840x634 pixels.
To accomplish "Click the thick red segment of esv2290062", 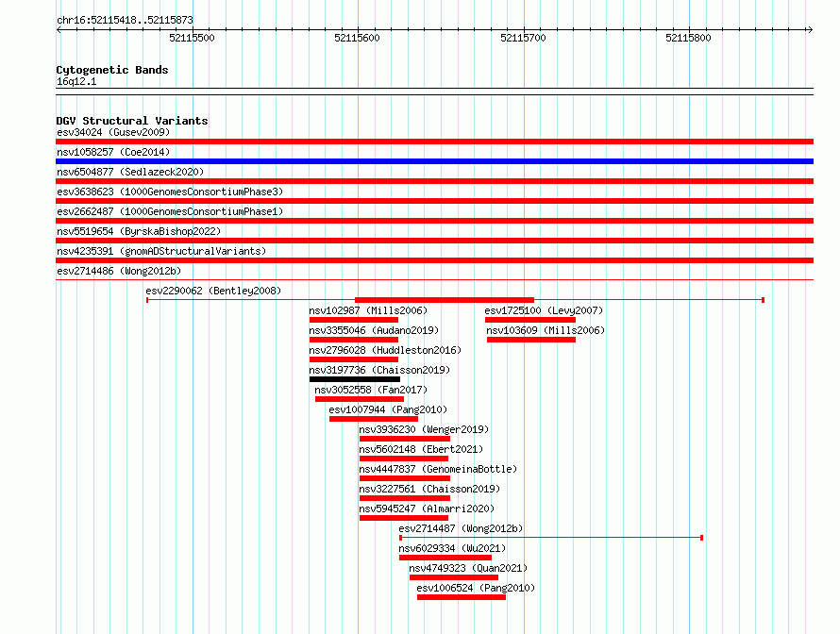I will pyautogui.click(x=445, y=300).
